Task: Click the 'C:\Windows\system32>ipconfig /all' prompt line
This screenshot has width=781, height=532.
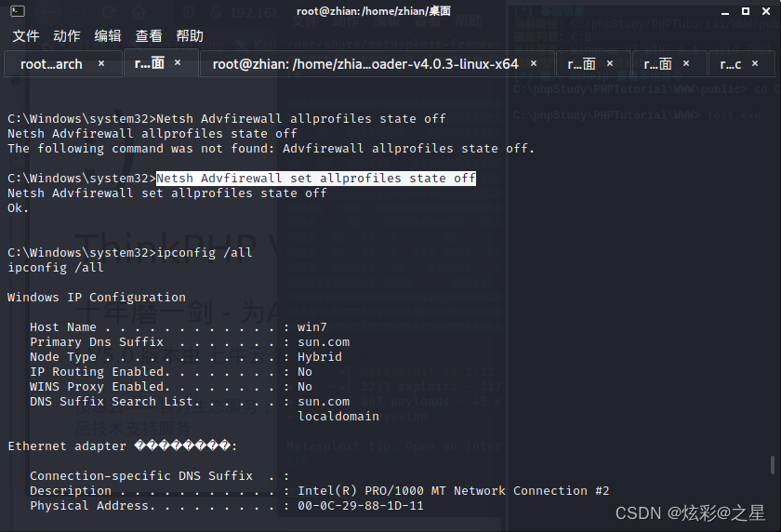Action: coord(130,253)
